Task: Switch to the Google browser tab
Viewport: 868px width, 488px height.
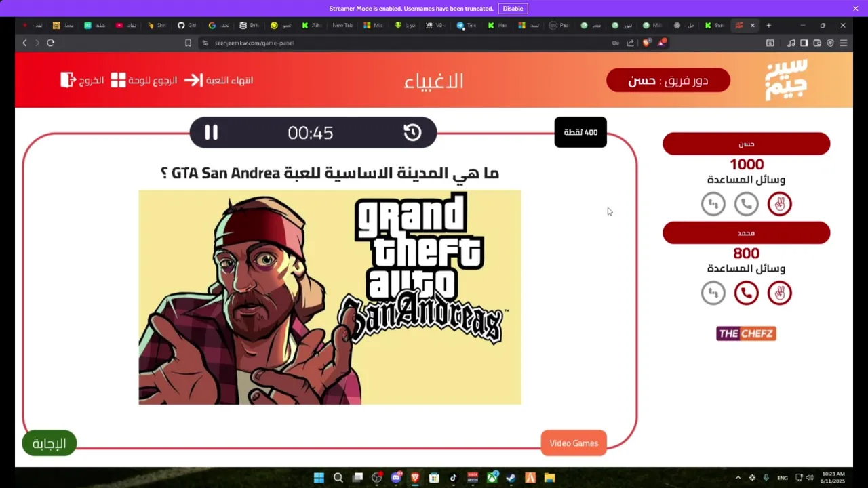Action: [x=218, y=25]
